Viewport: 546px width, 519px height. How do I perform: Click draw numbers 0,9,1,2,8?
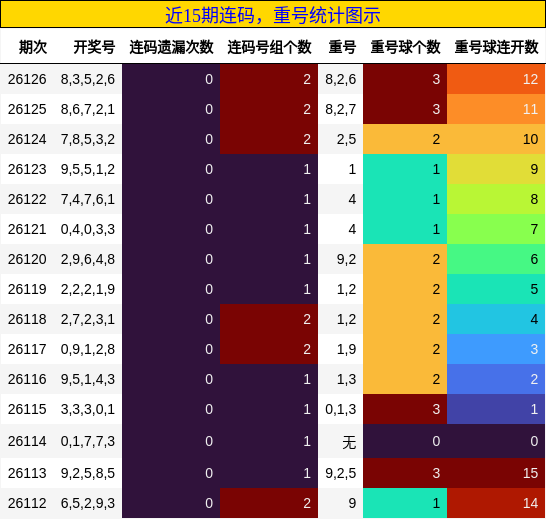pyautogui.click(x=88, y=349)
